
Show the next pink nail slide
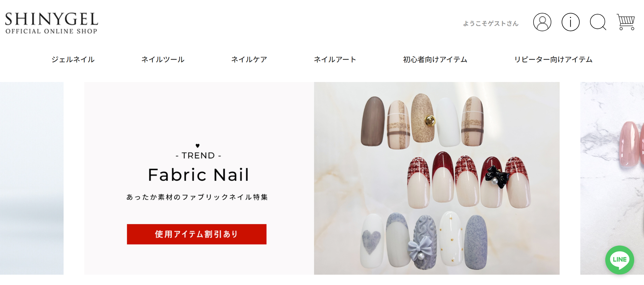tap(612, 178)
